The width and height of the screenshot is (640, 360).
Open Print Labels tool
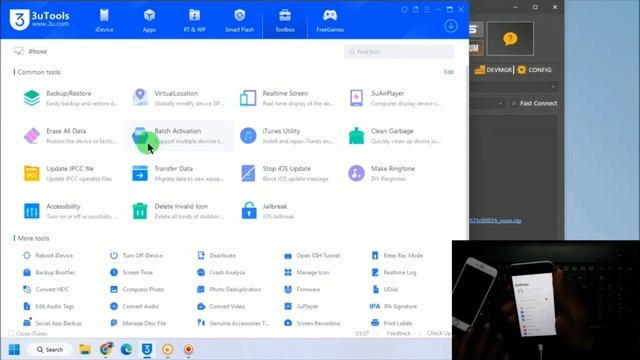click(x=392, y=323)
